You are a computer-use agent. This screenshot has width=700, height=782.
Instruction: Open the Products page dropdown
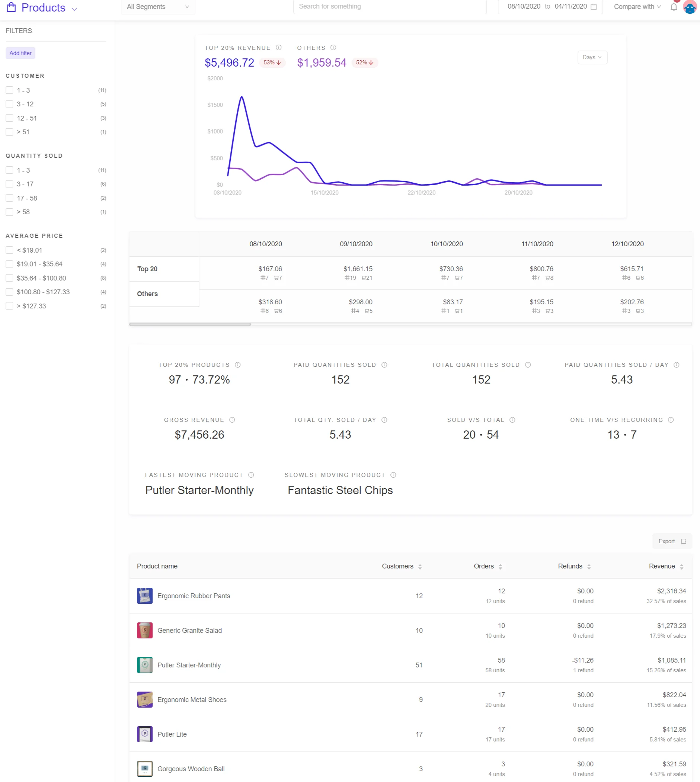pos(74,9)
